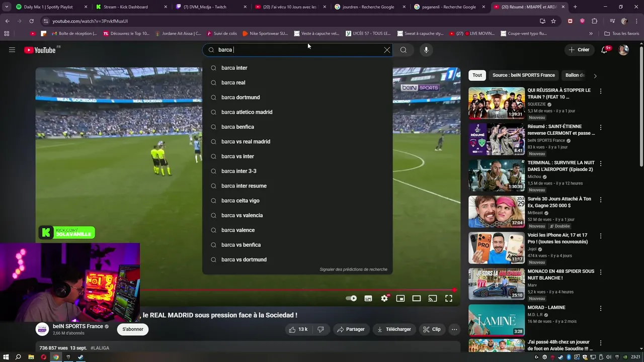The width and height of the screenshot is (644, 362).
Task: Enter fullscreen with player icon
Action: click(449, 298)
